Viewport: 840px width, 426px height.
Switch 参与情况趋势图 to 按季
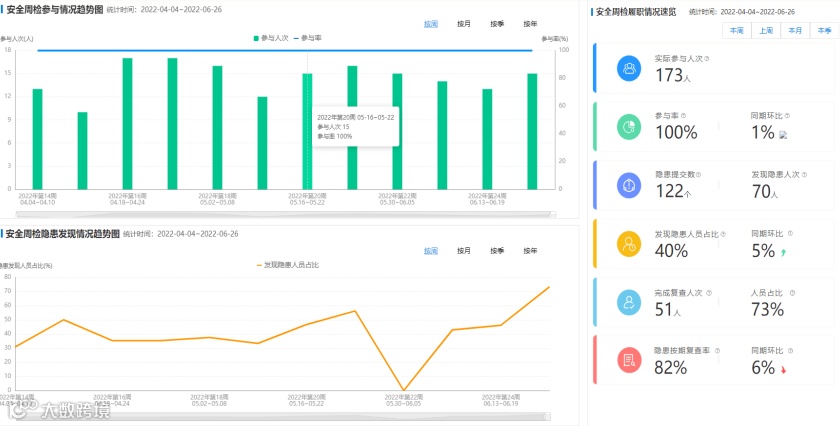pyautogui.click(x=497, y=24)
